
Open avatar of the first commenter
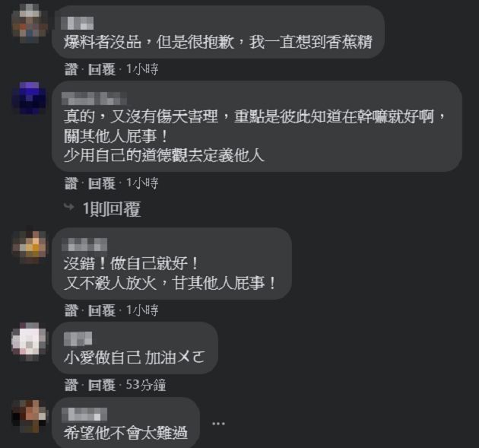[30, 24]
